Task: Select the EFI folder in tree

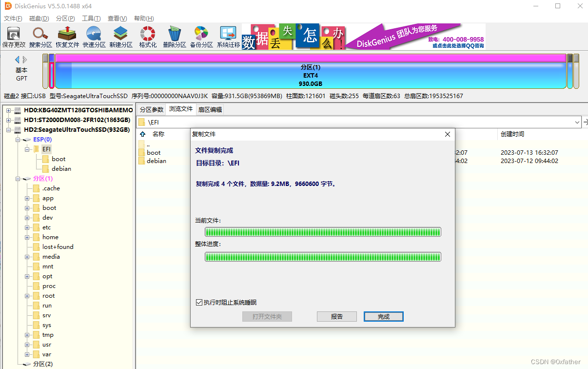Action: tap(46, 149)
